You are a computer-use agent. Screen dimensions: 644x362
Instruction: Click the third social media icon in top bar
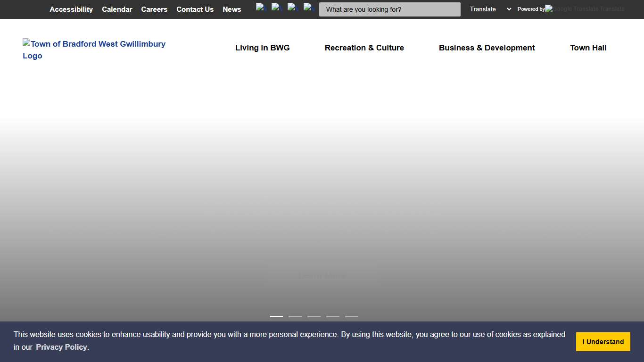pyautogui.click(x=293, y=8)
